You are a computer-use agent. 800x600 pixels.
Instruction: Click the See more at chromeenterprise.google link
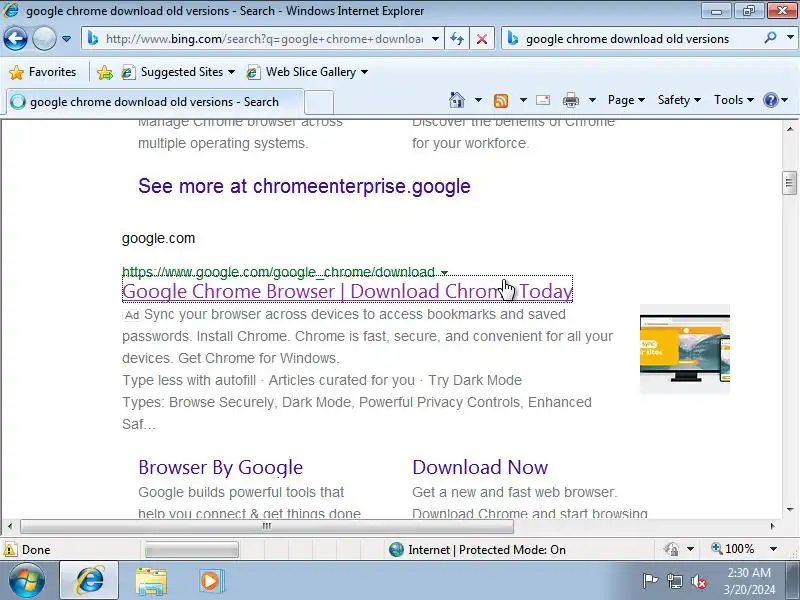point(304,186)
